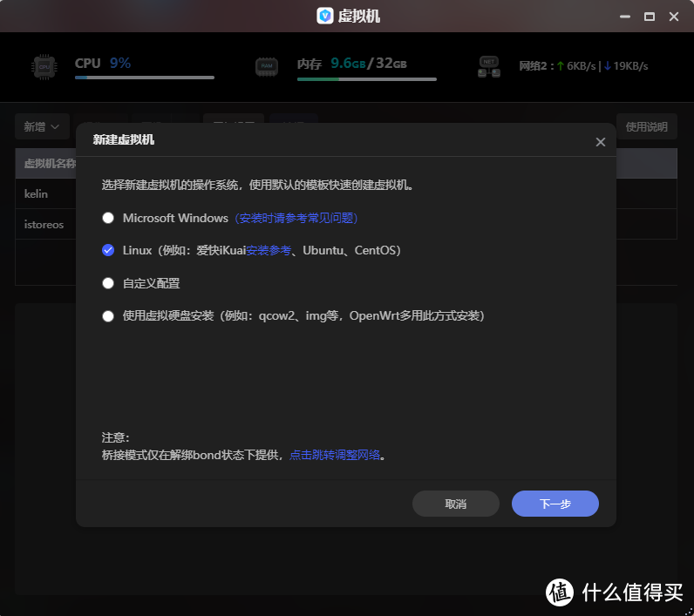Image resolution: width=694 pixels, height=616 pixels.
Task: Select the kelin virtual machine row
Action: (346, 193)
